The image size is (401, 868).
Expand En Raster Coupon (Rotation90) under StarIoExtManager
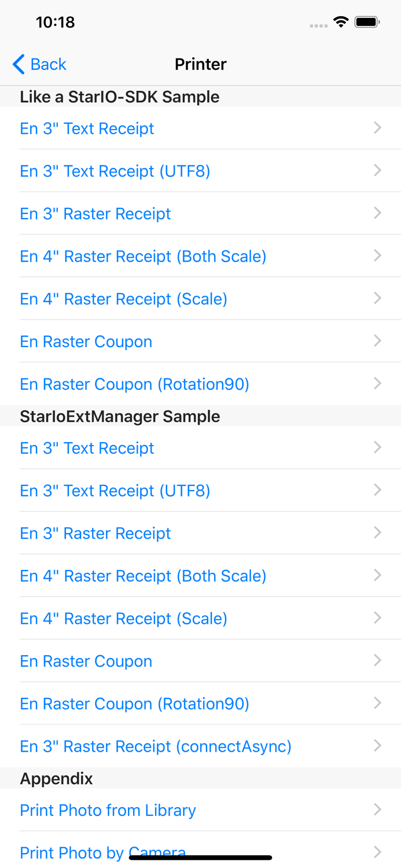pyautogui.click(x=134, y=703)
